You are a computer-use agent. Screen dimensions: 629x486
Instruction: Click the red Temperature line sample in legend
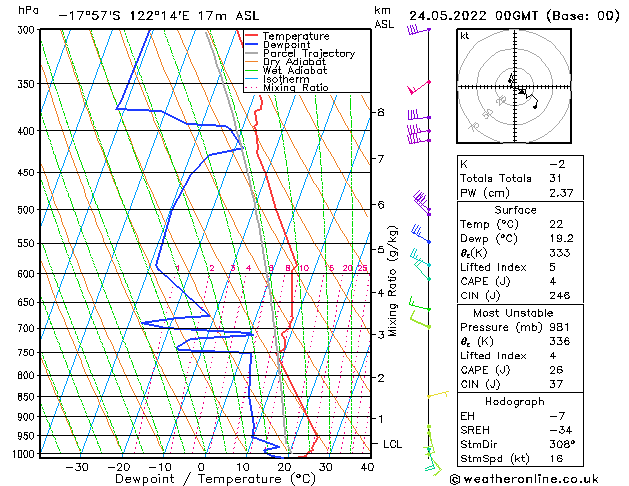point(252,36)
